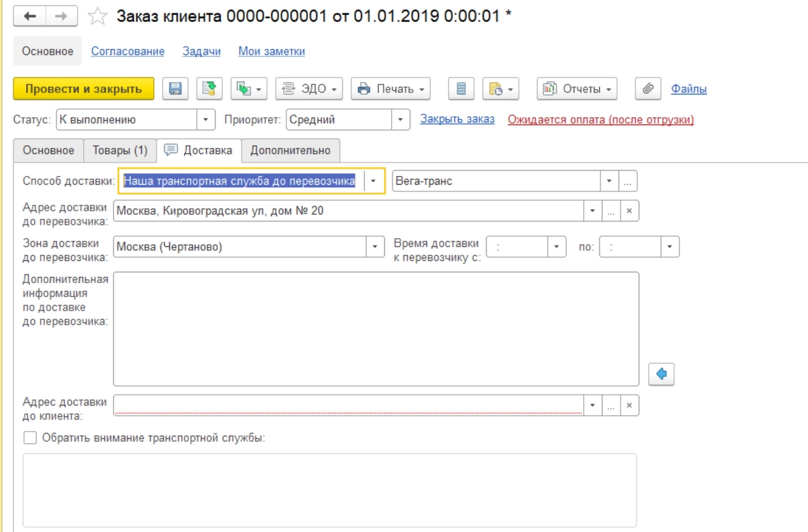Open address editor for client delivery address
Viewport: 808px width, 532px height.
611,406
